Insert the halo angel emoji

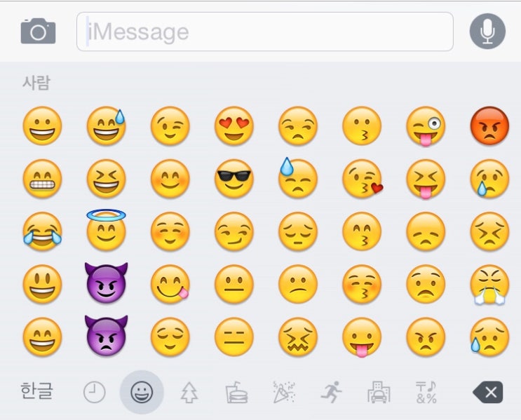pos(107,229)
